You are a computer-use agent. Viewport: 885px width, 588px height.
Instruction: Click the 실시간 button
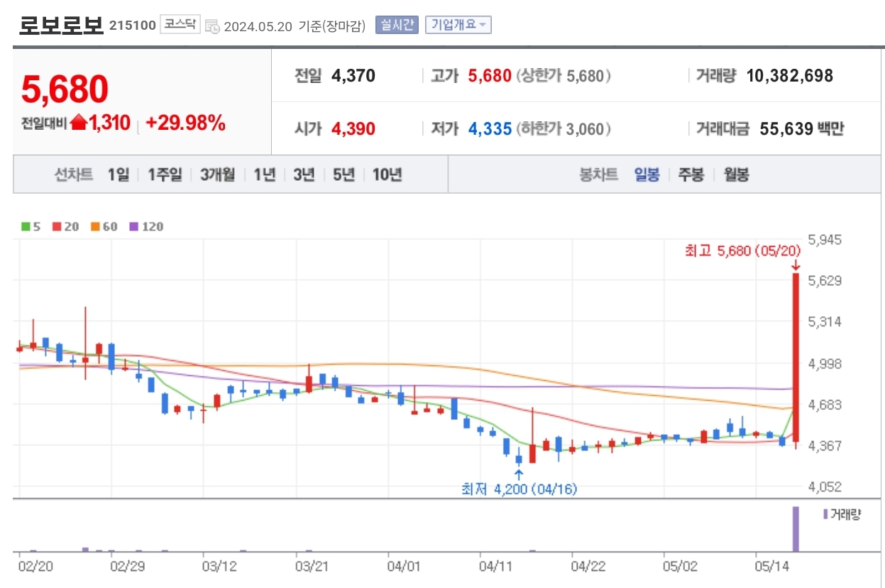pos(397,25)
